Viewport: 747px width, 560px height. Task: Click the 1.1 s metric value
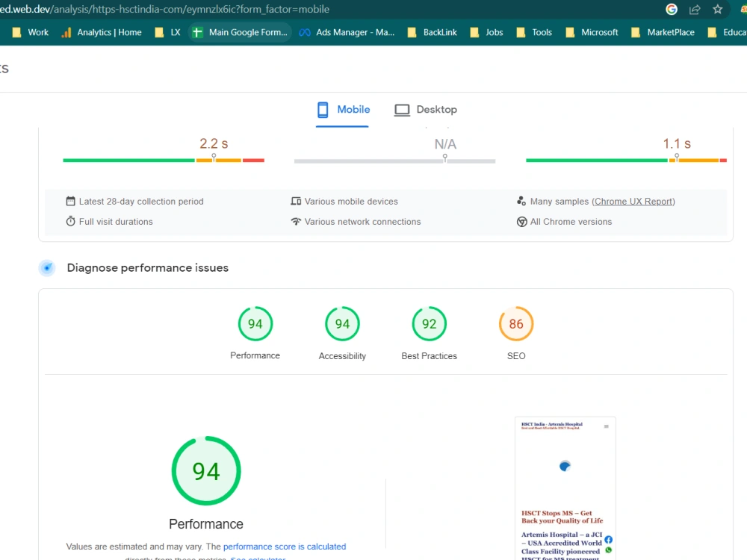click(677, 143)
